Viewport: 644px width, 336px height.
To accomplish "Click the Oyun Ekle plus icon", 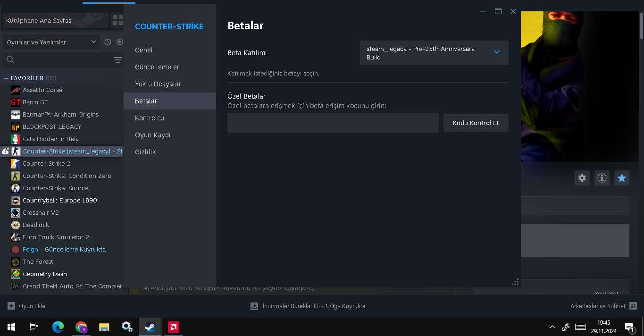I will click(11, 306).
